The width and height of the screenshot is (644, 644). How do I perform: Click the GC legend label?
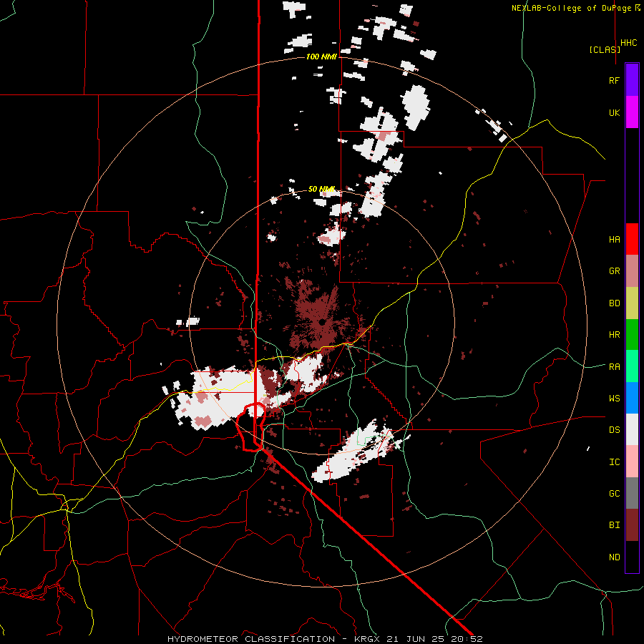(615, 494)
